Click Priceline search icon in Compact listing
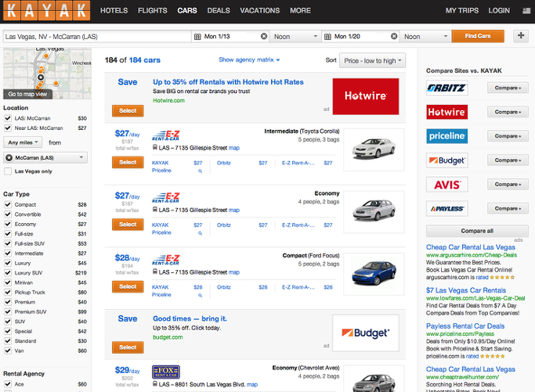Screen dimensions: 535x392 coord(201,295)
